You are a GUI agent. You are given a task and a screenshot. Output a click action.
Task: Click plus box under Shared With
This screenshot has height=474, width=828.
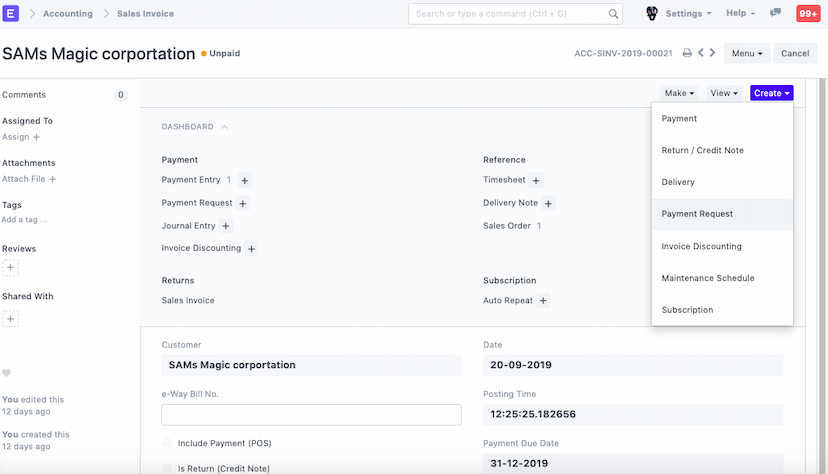click(x=11, y=319)
